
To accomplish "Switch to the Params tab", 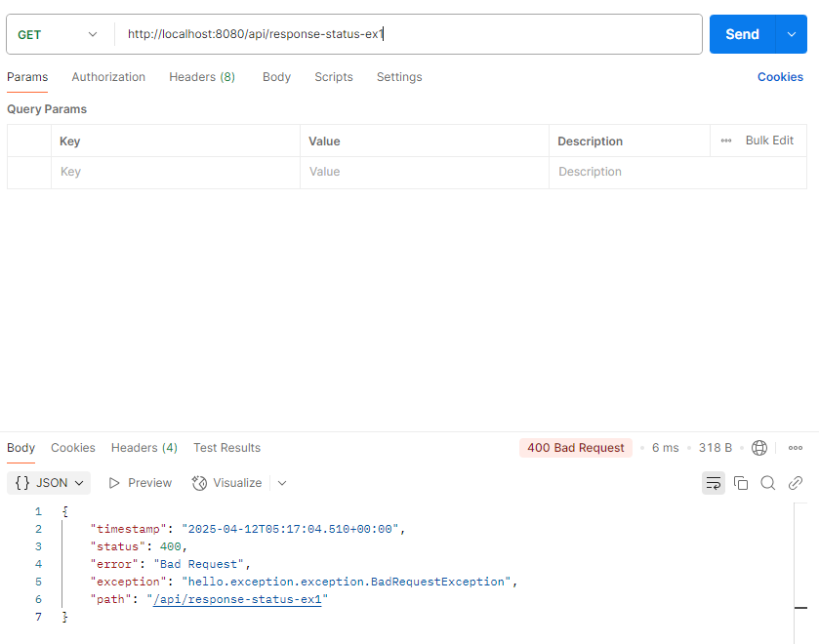I will tap(27, 77).
